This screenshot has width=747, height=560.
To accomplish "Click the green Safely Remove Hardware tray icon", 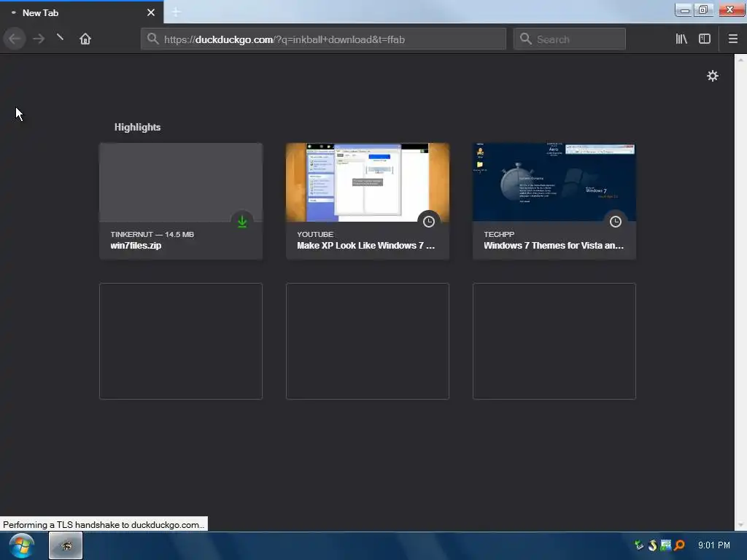I will click(639, 545).
